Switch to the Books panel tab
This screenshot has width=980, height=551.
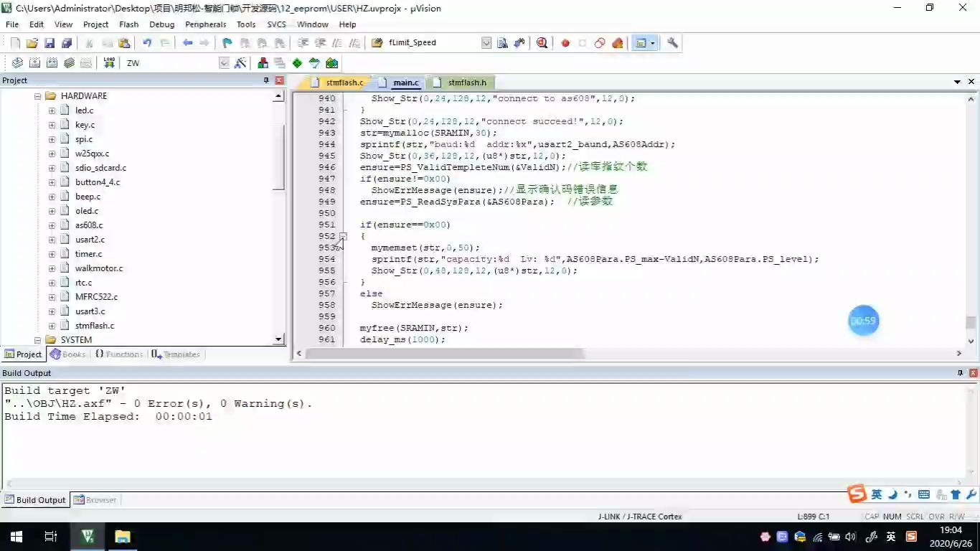point(68,354)
